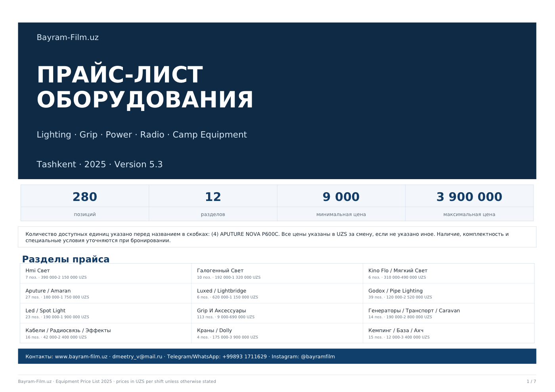Screen dimensions: 555x392
Task: Click the ПРАЙС-ЛИСТ ОБОРУДОВАНИЯ title
Action: coord(145,87)
